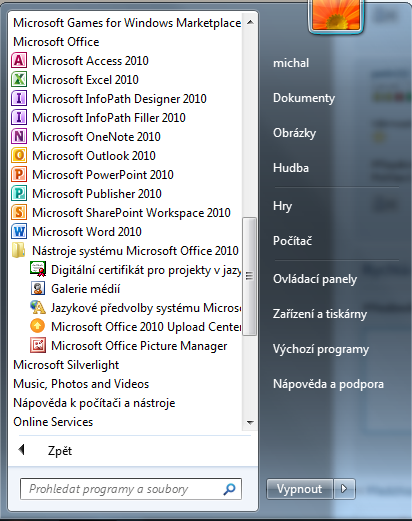Click the programs list scrollbar thumb
Image resolution: width=412 pixels, height=521 pixels.
tap(249, 276)
